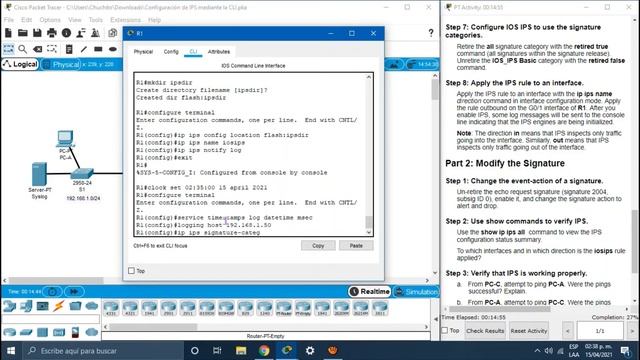Save file with floppy disk icon
640x360 pixels.
tap(37, 33)
